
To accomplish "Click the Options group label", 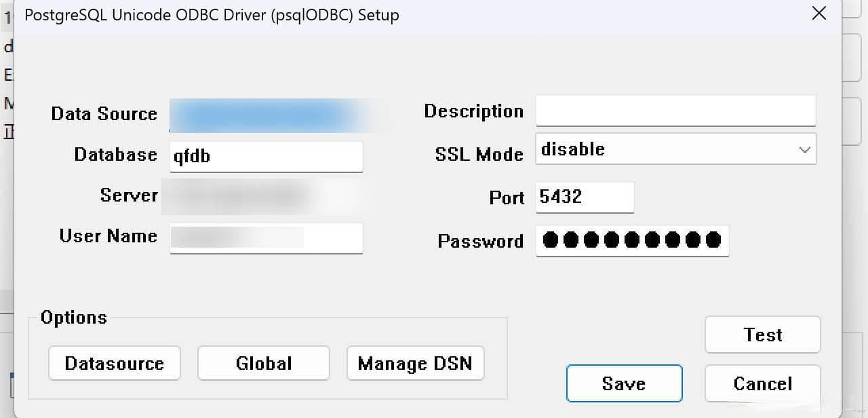I will click(x=74, y=318).
